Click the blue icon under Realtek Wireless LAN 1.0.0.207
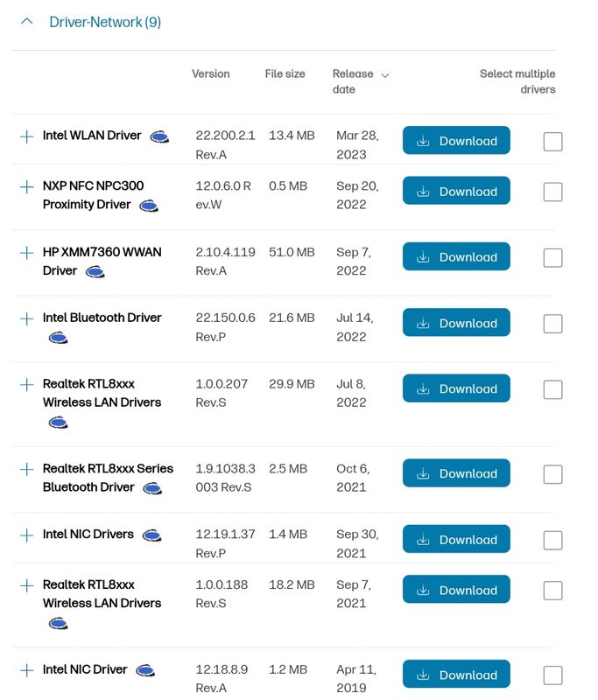 coord(58,423)
